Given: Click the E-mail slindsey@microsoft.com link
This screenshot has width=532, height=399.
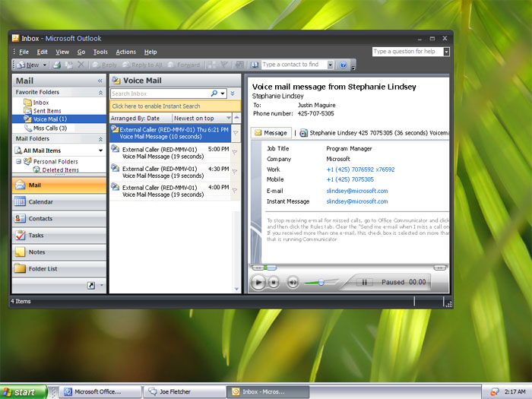Looking at the screenshot, I should click(357, 191).
